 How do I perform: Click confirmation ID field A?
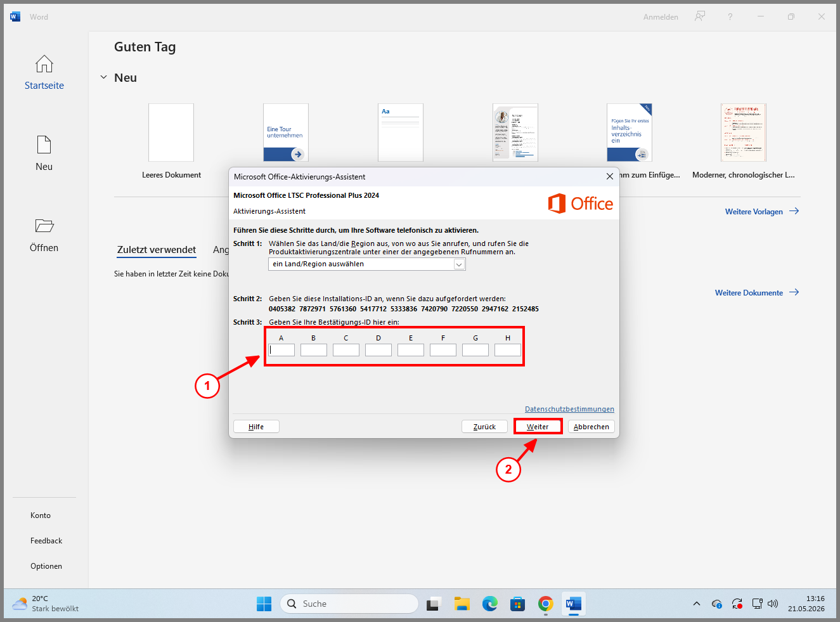281,350
